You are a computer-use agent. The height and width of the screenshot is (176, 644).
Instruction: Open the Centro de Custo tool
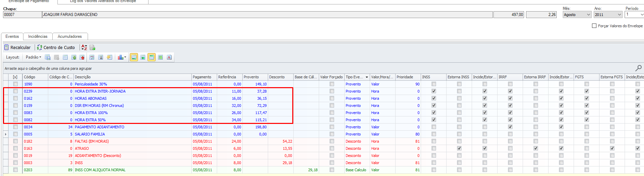click(56, 47)
